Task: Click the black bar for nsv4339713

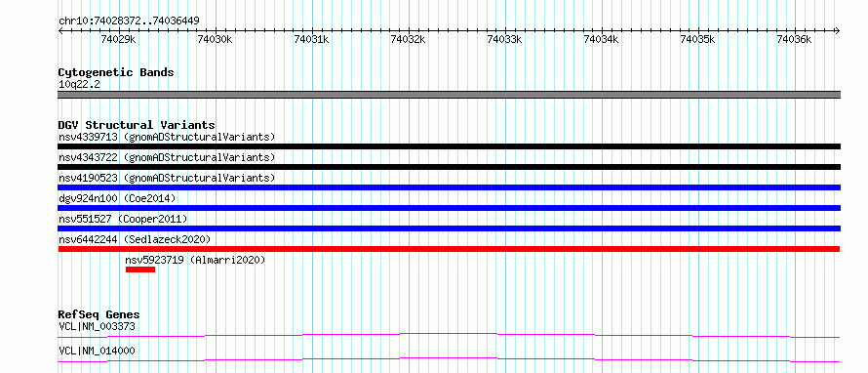Action: click(449, 146)
